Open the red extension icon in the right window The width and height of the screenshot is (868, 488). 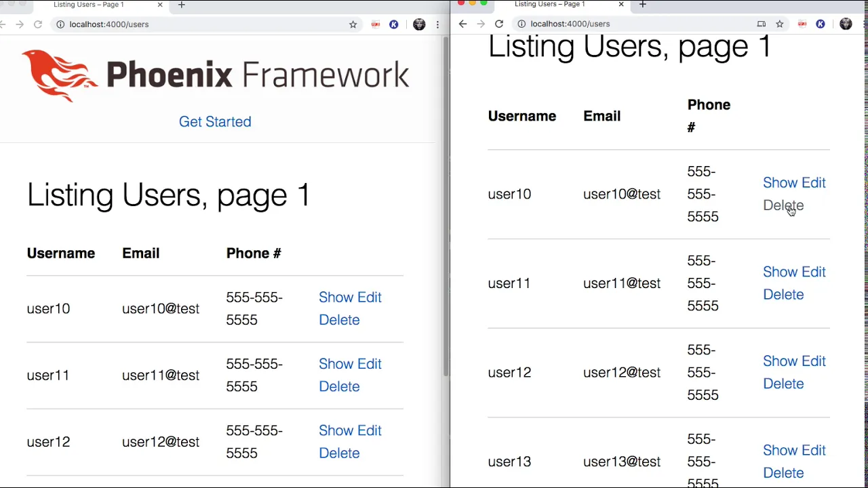(802, 24)
